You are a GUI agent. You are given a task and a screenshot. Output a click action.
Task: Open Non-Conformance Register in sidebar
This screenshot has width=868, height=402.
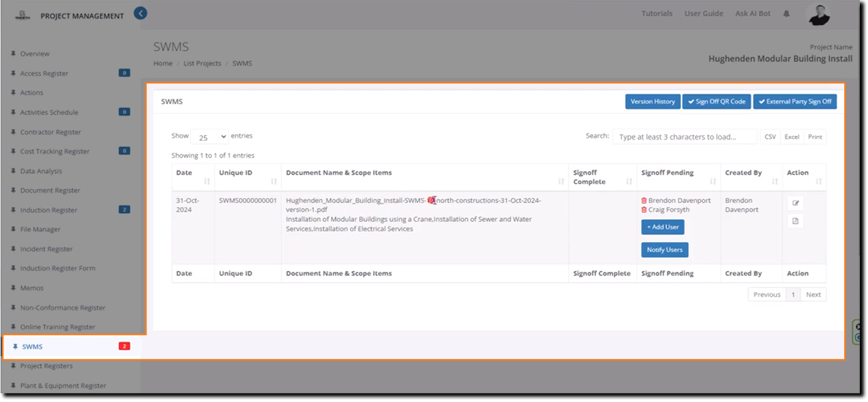tap(63, 308)
